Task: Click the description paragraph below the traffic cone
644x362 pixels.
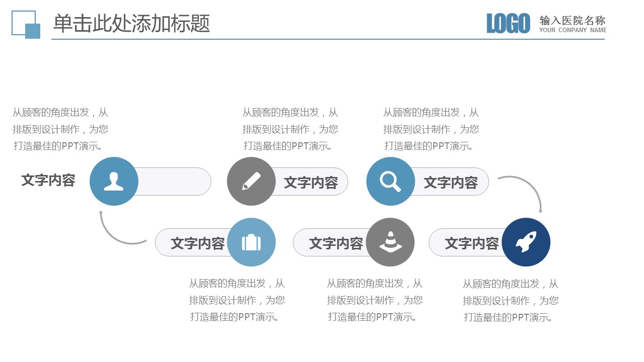Action: tap(374, 300)
